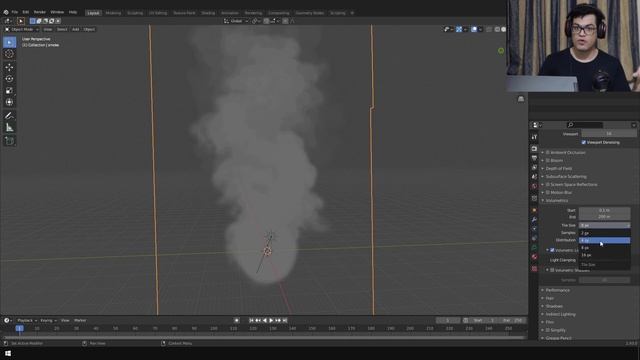The height and width of the screenshot is (360, 640).
Task: Select the 3D Cursor tool
Action: coord(9,54)
